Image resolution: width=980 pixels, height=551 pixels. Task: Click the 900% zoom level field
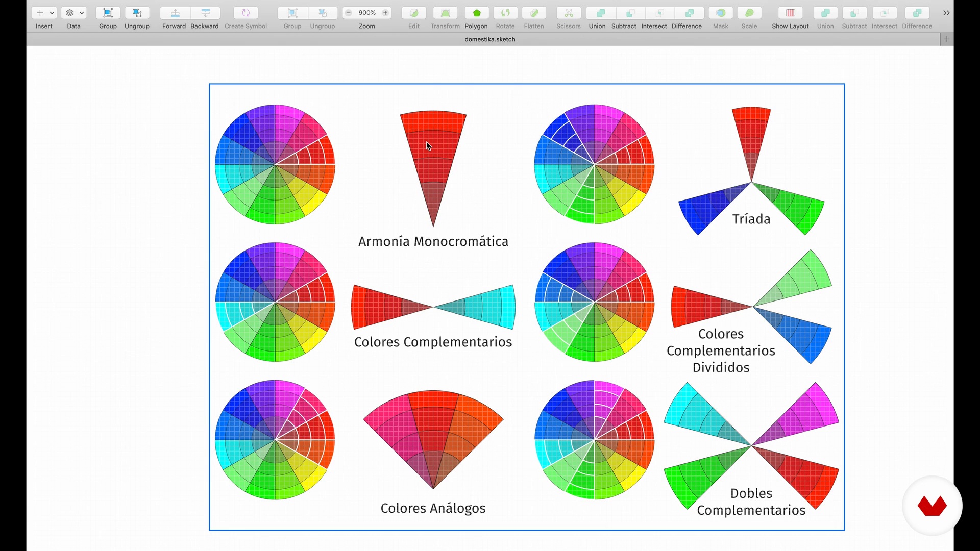(x=367, y=13)
